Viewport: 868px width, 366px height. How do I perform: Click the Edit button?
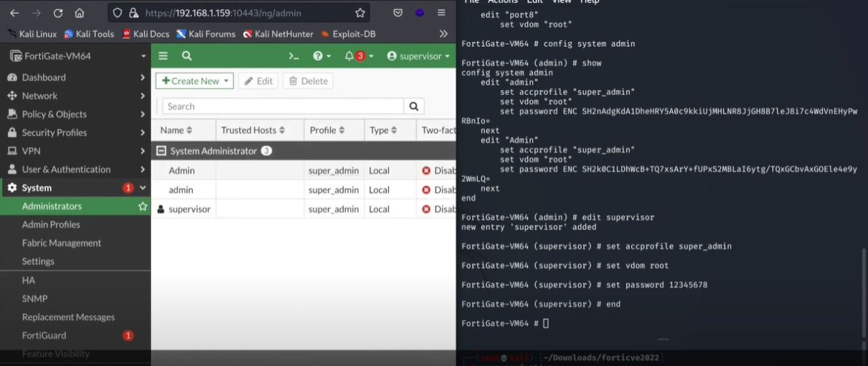pos(258,81)
